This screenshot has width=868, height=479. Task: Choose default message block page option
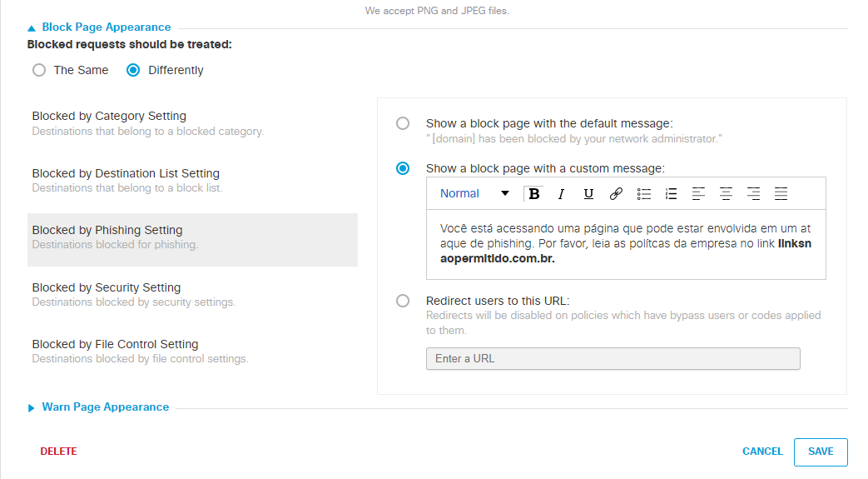tap(403, 123)
